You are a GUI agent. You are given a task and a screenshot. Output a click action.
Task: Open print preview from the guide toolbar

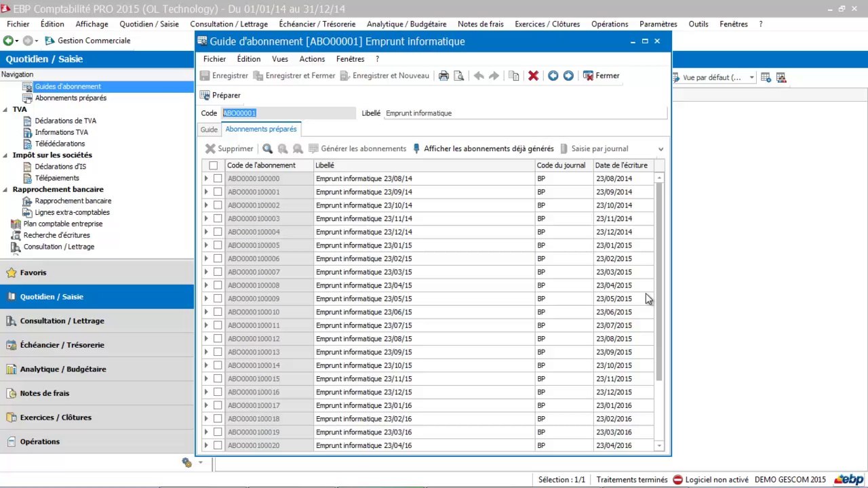pos(459,76)
